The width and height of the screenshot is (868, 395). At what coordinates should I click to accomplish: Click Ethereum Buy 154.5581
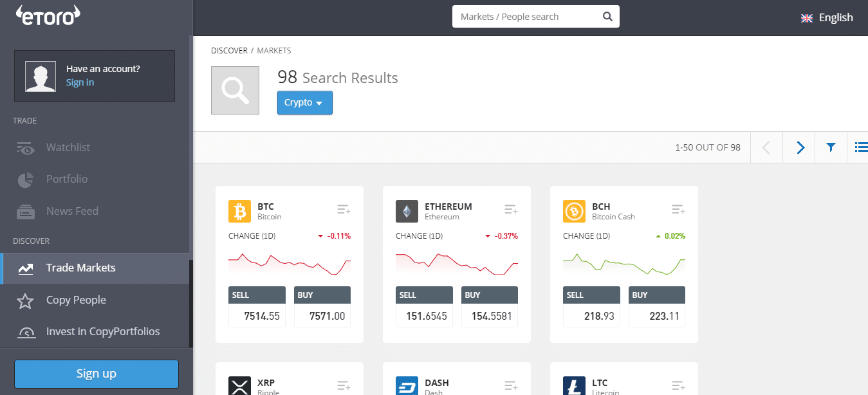click(490, 308)
